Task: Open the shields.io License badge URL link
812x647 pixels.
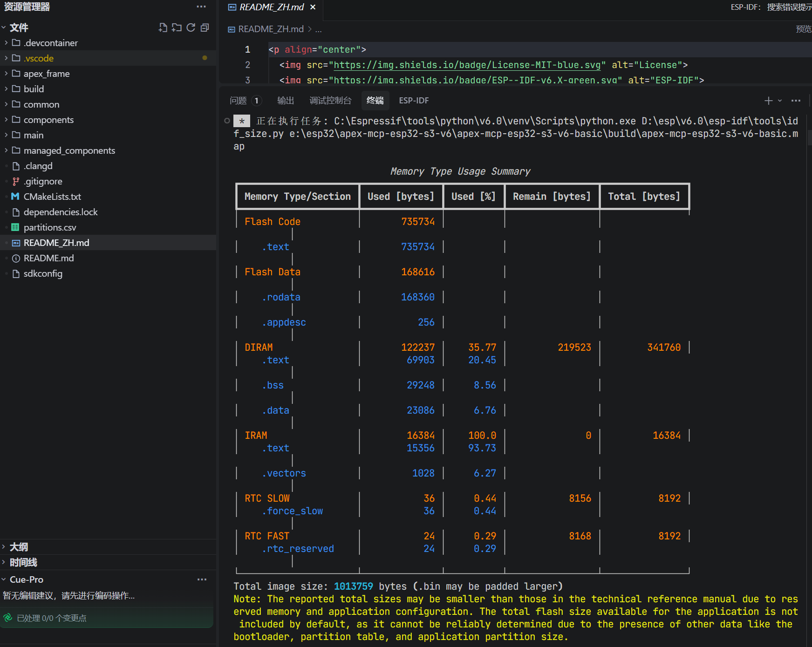Action: (467, 65)
